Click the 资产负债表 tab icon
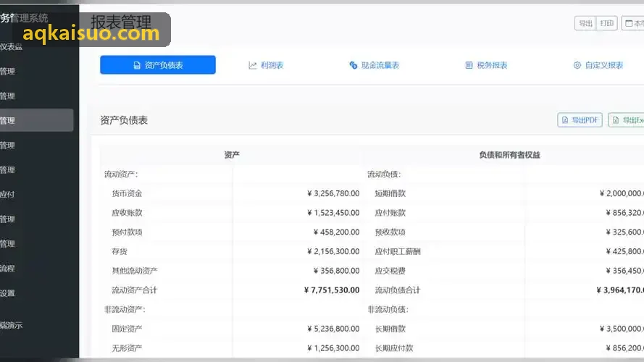Viewport: 644px width, 362px height. (x=137, y=65)
